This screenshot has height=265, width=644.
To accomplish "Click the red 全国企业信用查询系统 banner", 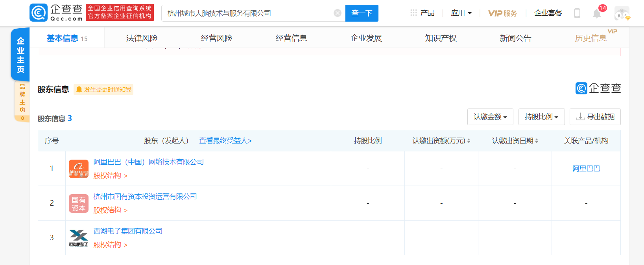I will click(120, 12).
